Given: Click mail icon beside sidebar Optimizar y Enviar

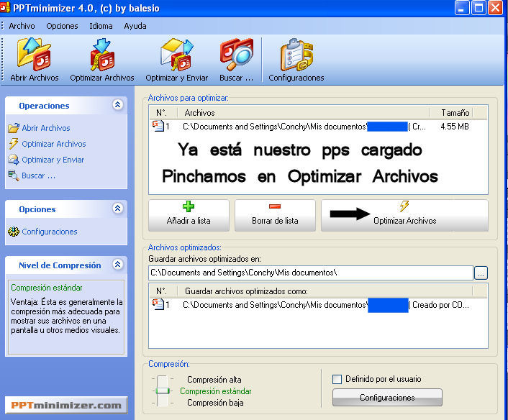Looking at the screenshot, I should click(14, 160).
